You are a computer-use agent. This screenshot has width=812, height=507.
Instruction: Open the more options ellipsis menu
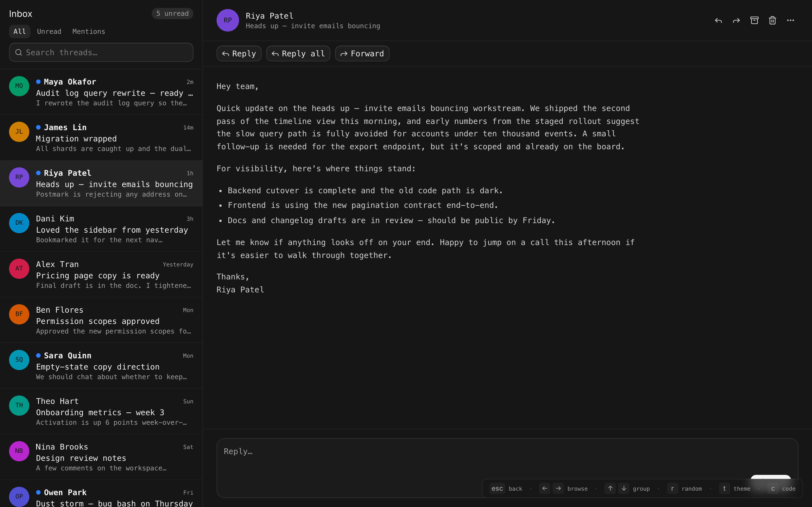point(791,21)
